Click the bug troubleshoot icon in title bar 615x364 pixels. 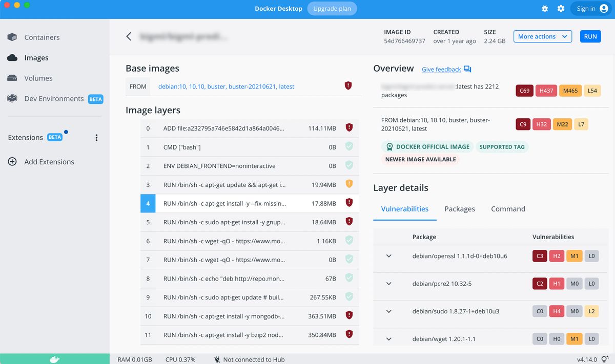click(x=545, y=9)
